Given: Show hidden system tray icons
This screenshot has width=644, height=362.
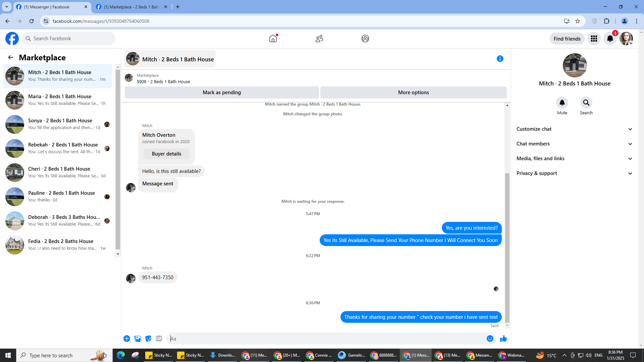Looking at the screenshot, I should tap(564, 355).
